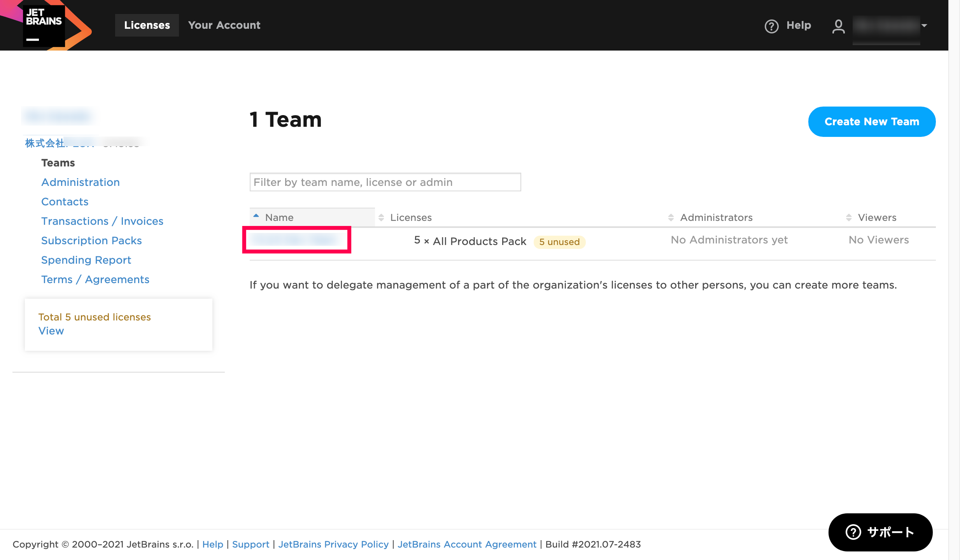
Task: Sort table by Licenses column
Action: coord(411,217)
